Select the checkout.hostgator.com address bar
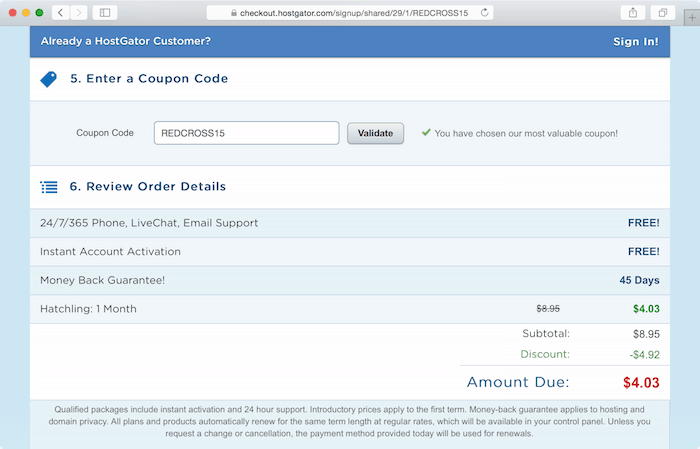This screenshot has width=700, height=449. click(x=350, y=12)
